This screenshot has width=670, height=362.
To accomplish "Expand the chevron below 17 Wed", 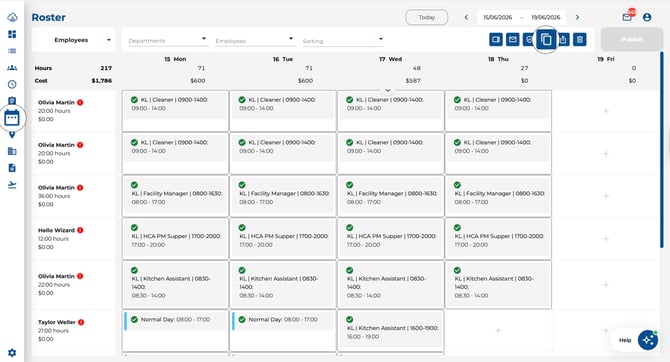I will tap(388, 90).
